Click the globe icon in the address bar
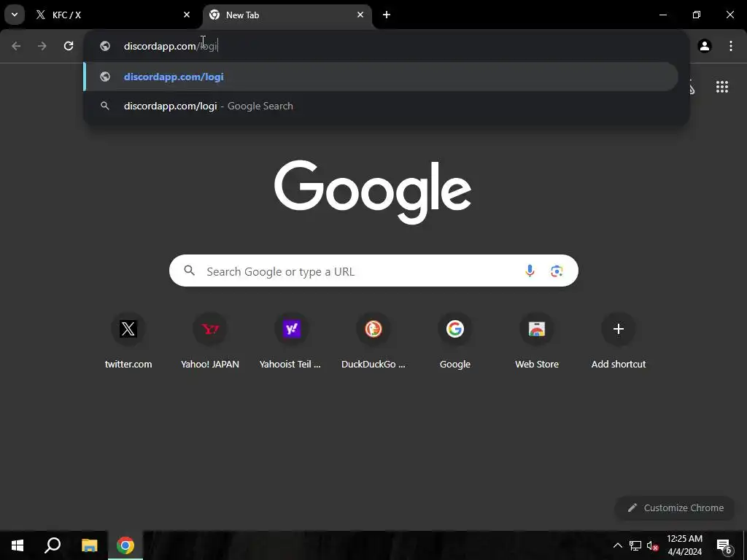 [105, 46]
